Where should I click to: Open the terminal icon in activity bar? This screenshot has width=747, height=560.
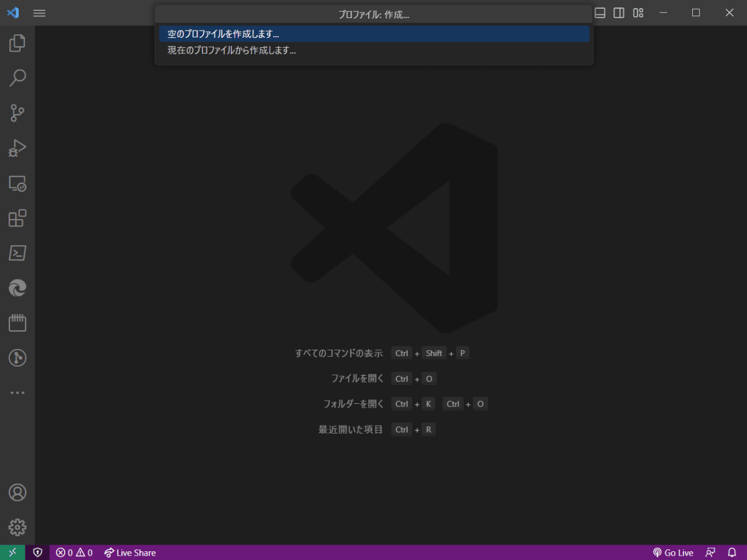point(17,253)
